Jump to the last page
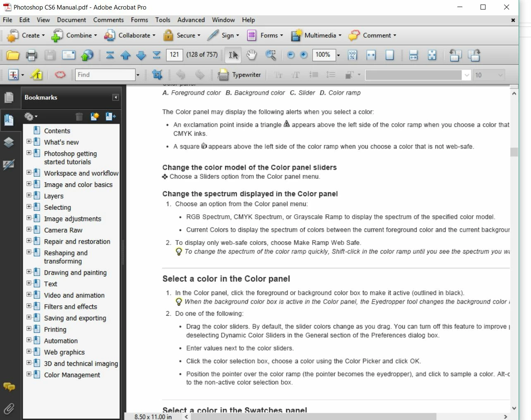 coord(156,55)
